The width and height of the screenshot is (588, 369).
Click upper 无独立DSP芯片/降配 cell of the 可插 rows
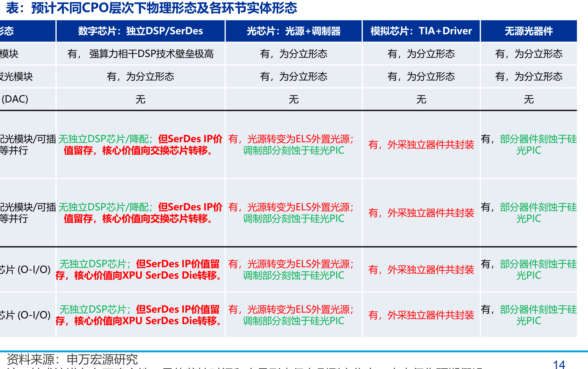tap(140, 145)
